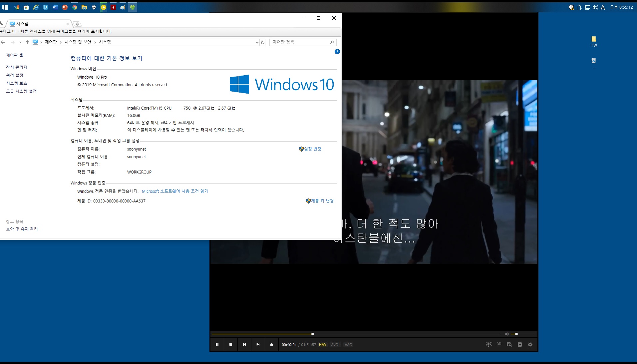Click the player volume slider
Image resolution: width=637 pixels, height=364 pixels.
coord(523,334)
